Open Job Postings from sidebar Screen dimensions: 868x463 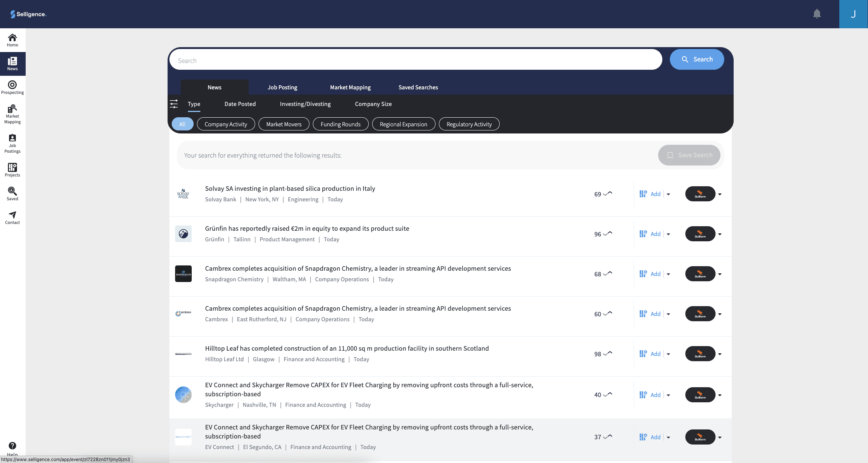[12, 143]
